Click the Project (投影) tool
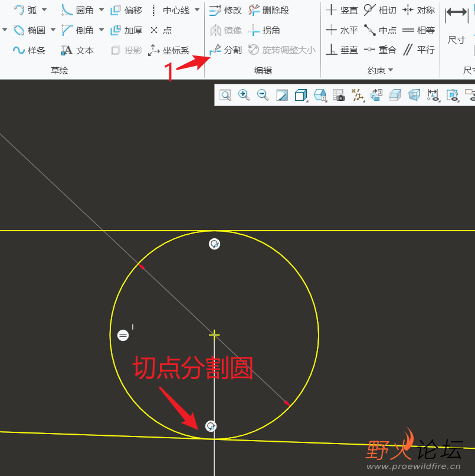The height and width of the screenshot is (476, 475). pos(126,50)
